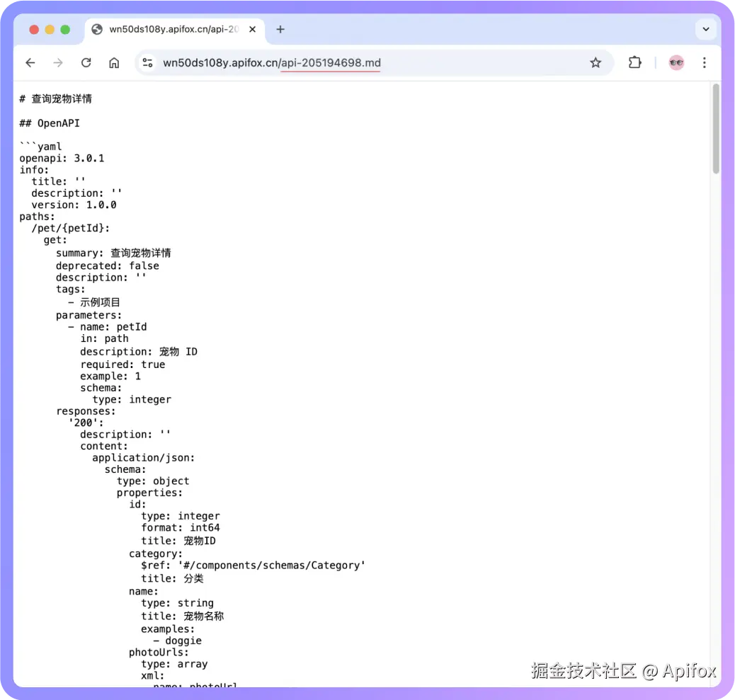
Task: Click the 'title: 宠物名称' line
Action: pyautogui.click(x=183, y=616)
